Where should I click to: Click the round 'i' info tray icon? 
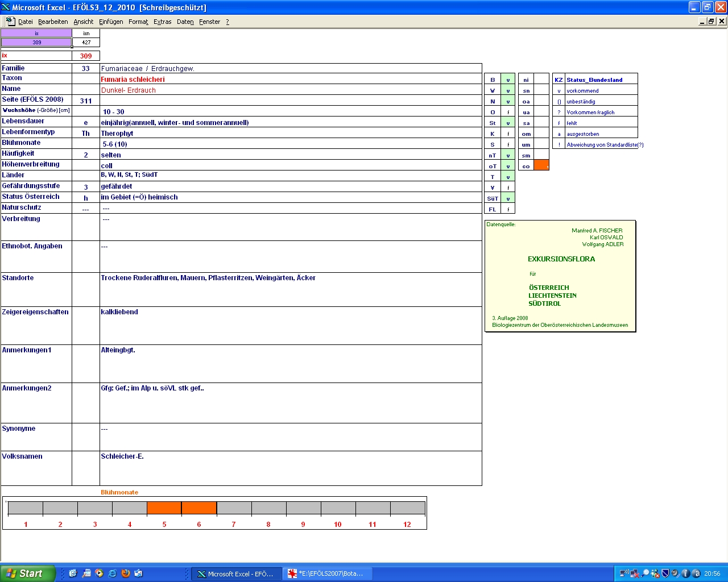685,573
